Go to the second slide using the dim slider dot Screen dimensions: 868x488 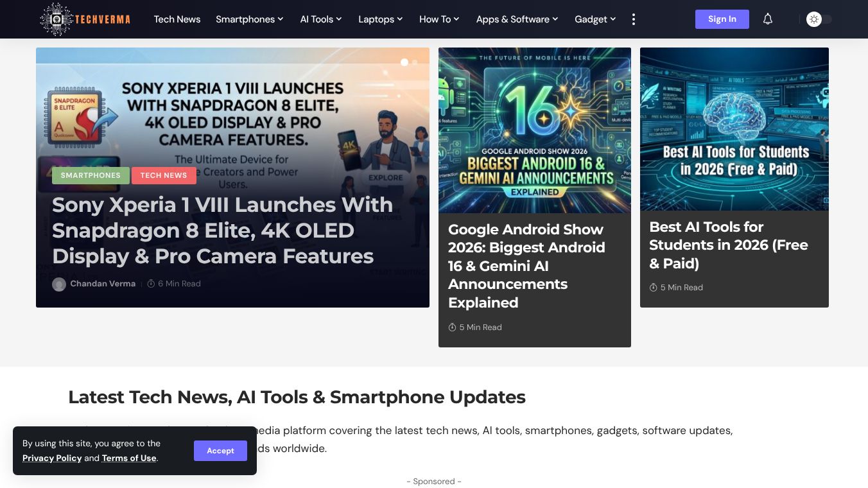pyautogui.click(x=415, y=62)
